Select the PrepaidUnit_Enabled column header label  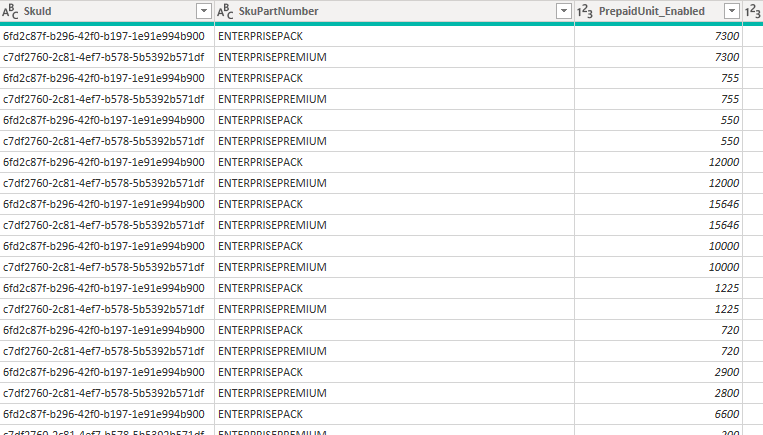652,11
